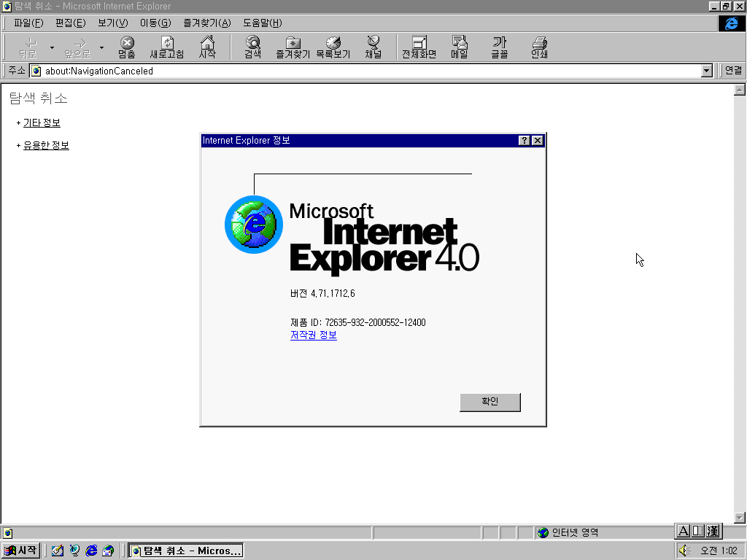Open the 즐겨찾기 (Favorites) toolbar icon
Image resolution: width=747 pixels, height=560 pixels.
tap(293, 47)
